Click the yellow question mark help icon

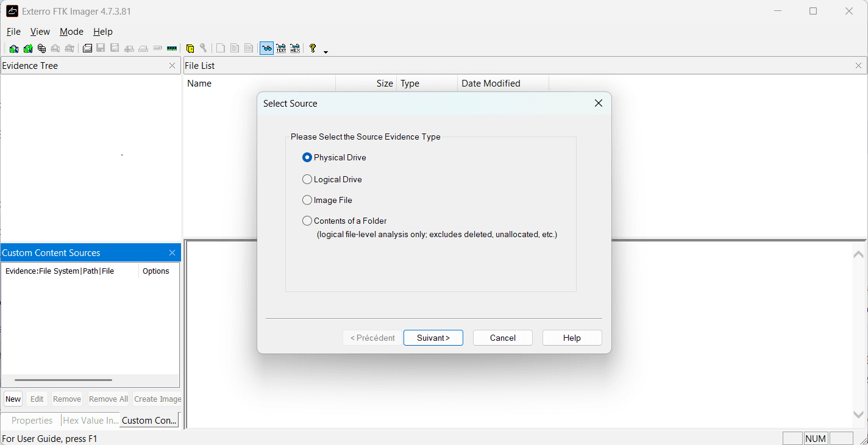pyautogui.click(x=313, y=48)
